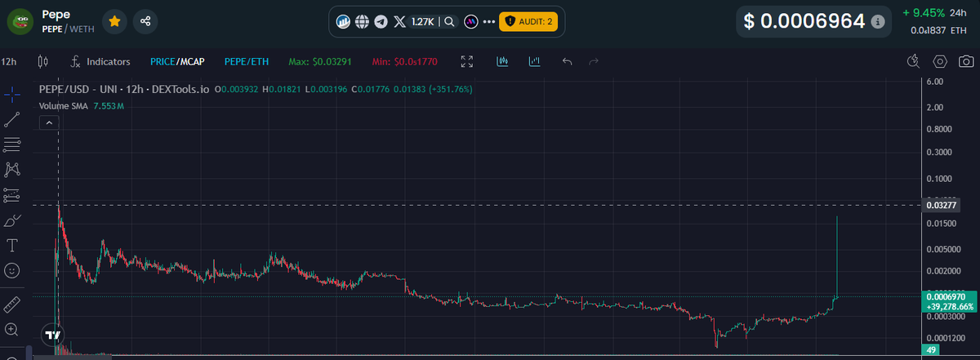Click the PEPE/USD chart title legend
The width and height of the screenshot is (980, 360).
[123, 89]
